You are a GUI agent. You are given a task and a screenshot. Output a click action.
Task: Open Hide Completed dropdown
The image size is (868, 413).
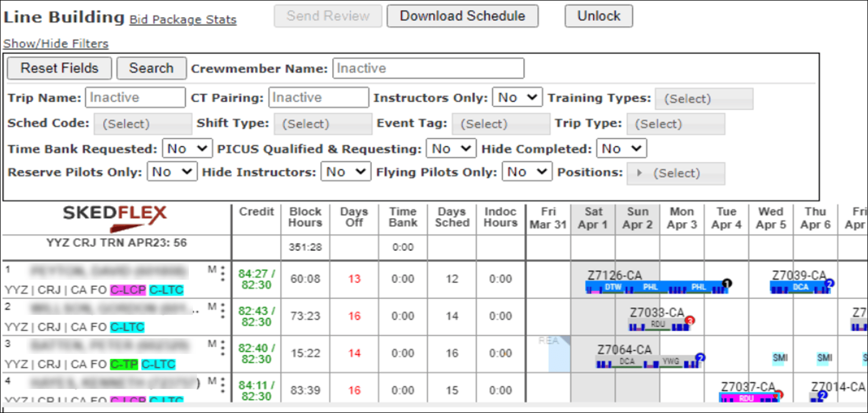click(621, 149)
